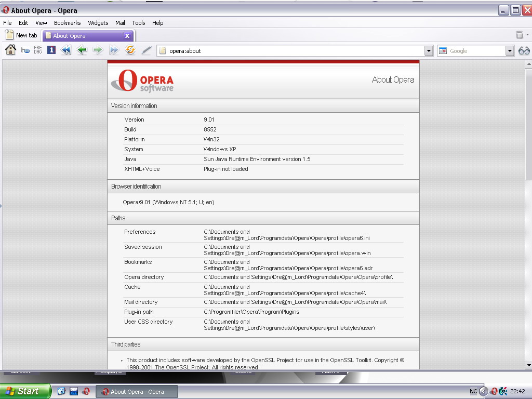Click the Win32 platform value

(x=211, y=139)
